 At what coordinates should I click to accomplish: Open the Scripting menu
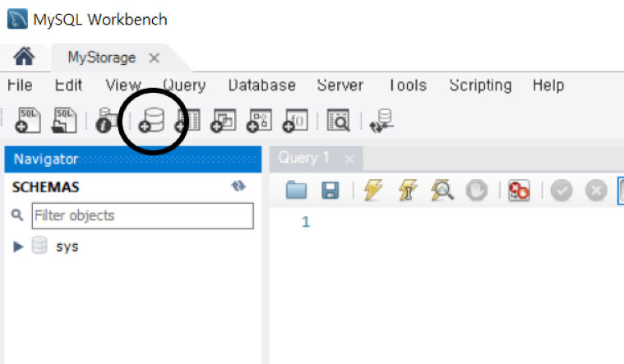[480, 85]
